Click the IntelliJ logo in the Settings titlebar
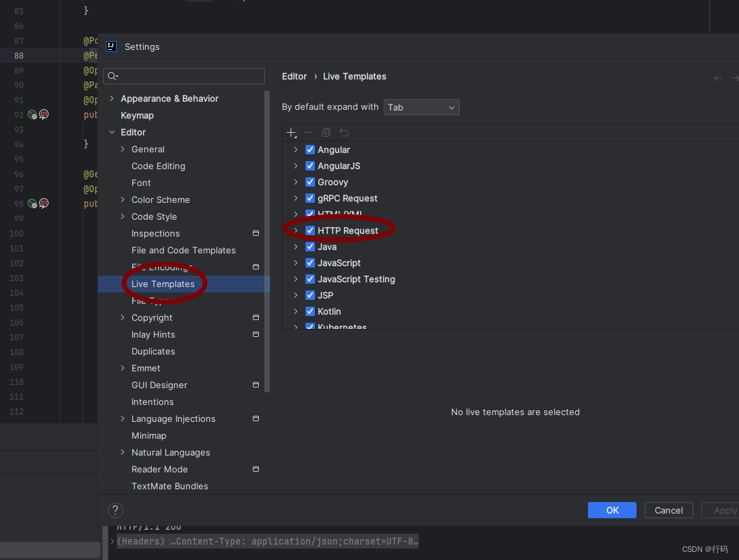Screen dimensions: 739x560 (x=111, y=46)
